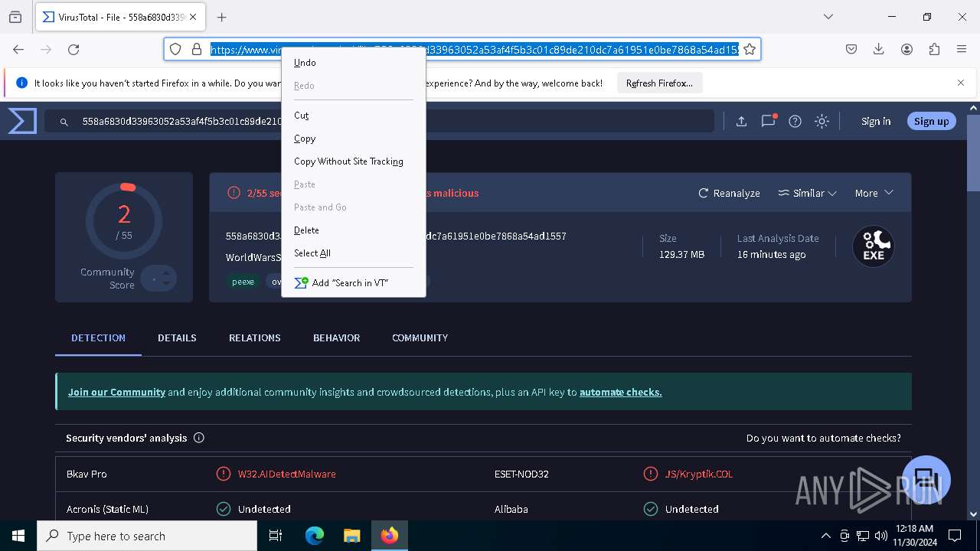The image size is (980, 551).
Task: Switch to the COMMUNITY tab
Action: [420, 337]
